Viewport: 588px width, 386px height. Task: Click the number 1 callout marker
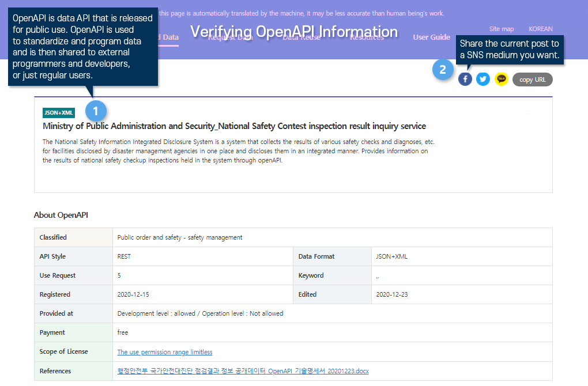click(x=96, y=111)
